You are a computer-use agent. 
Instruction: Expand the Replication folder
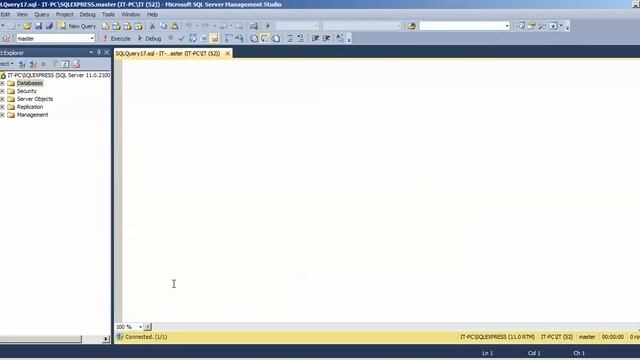point(2,107)
